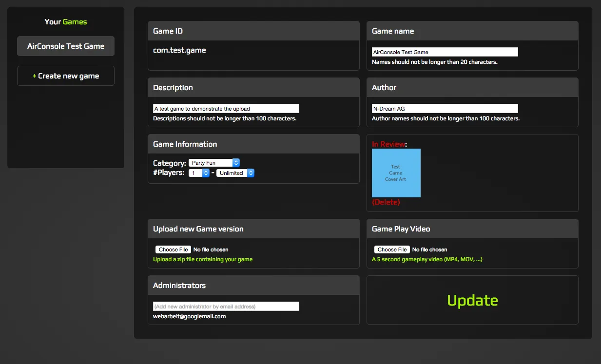Click the Administrators section header
Screen dimensions: 601x364
tap(253, 285)
